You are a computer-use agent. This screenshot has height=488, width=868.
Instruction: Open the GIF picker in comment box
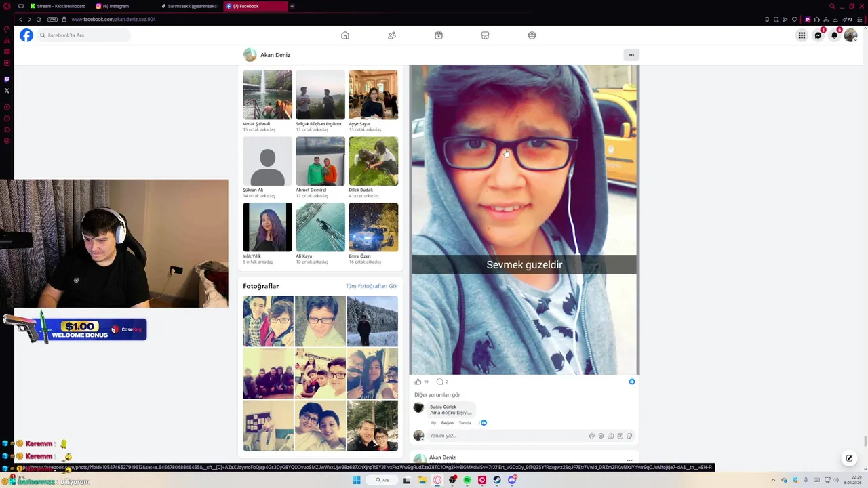pyautogui.click(x=620, y=436)
